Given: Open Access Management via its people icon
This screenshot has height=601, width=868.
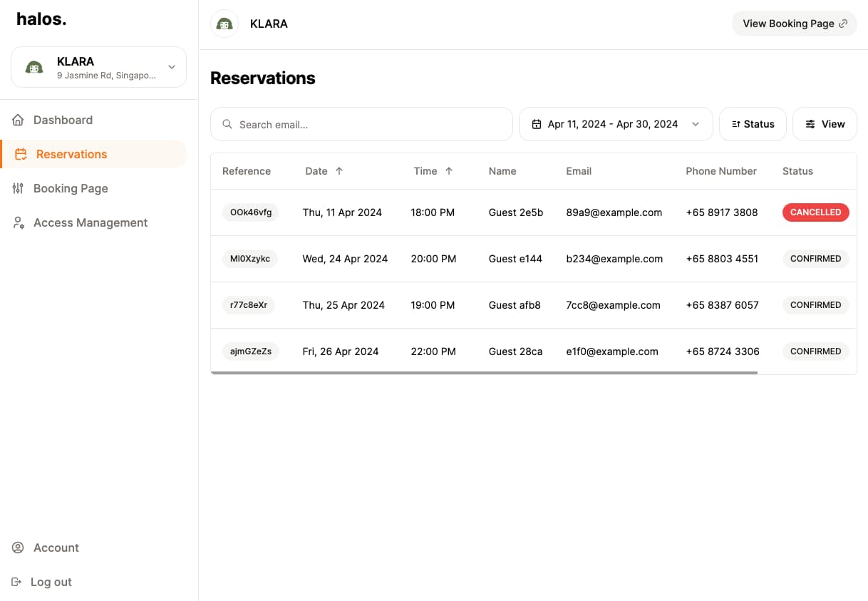Looking at the screenshot, I should (x=18, y=222).
